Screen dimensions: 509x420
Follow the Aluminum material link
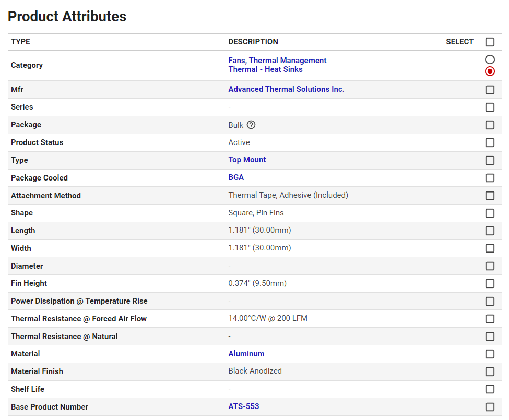[246, 354]
